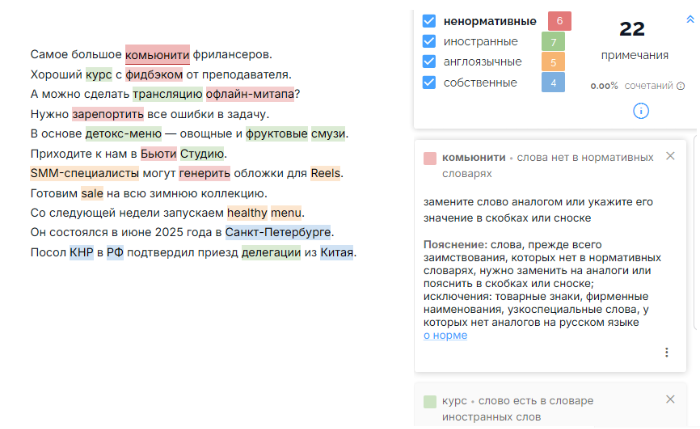Collapse summary panel with double chevron
Viewport: 700px width, 429px height.
690,19
